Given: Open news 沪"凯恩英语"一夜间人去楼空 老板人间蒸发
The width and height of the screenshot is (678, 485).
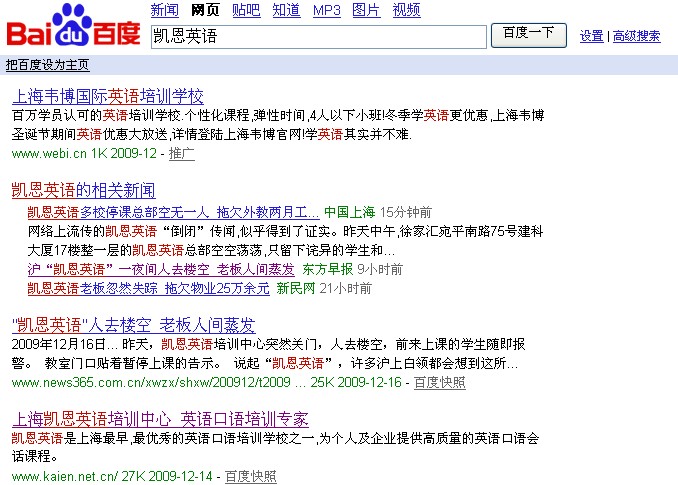Looking at the screenshot, I should coord(161,269).
